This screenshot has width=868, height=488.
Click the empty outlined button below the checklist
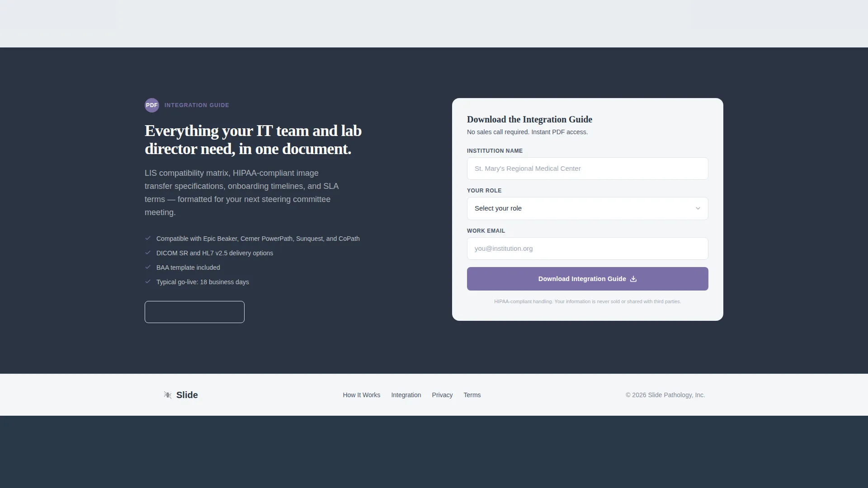tap(194, 312)
